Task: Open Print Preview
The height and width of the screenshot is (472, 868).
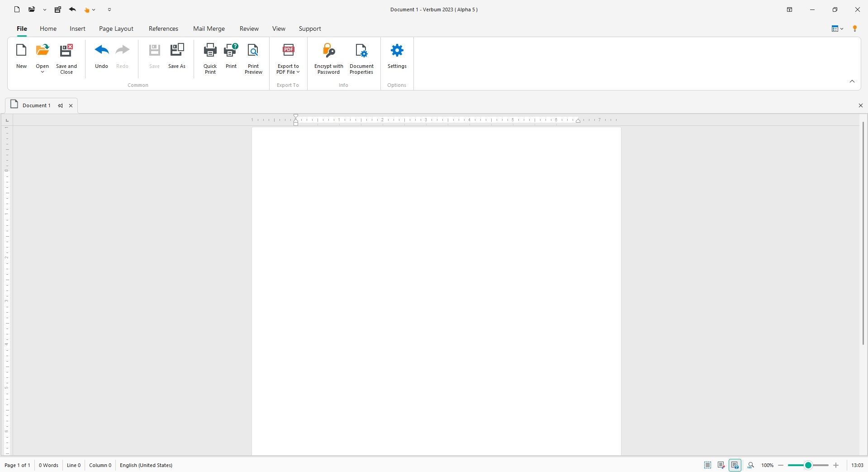Action: tap(253, 58)
